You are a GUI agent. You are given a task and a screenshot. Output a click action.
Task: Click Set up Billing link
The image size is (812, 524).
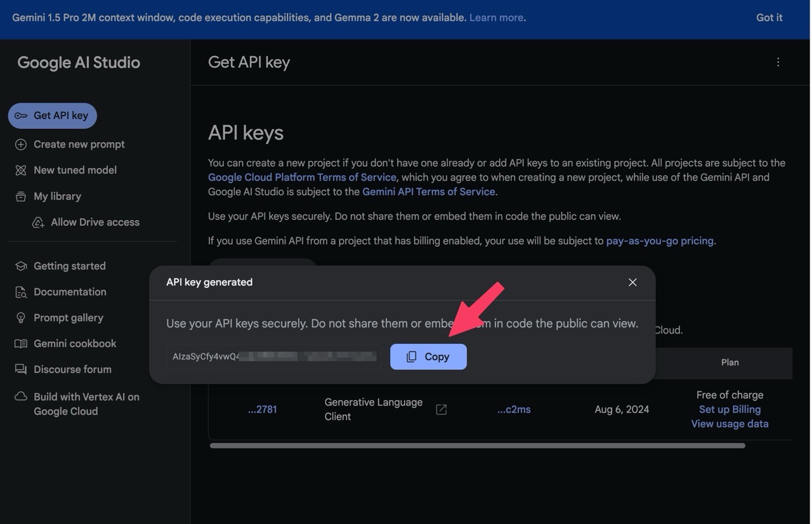pos(730,410)
